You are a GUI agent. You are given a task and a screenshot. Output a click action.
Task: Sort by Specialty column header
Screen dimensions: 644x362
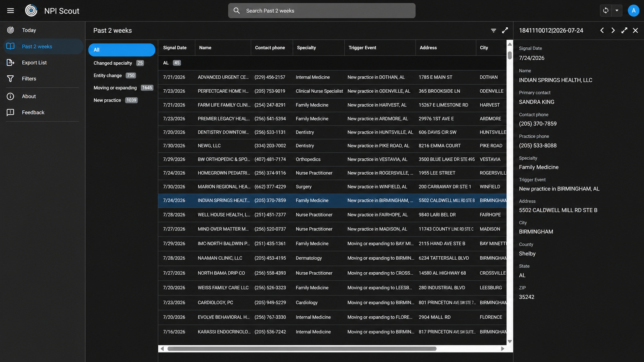pyautogui.click(x=319, y=48)
